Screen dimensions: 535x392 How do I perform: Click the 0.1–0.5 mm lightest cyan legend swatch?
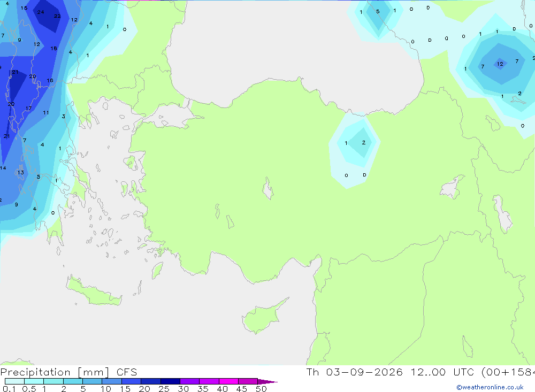(14, 381)
